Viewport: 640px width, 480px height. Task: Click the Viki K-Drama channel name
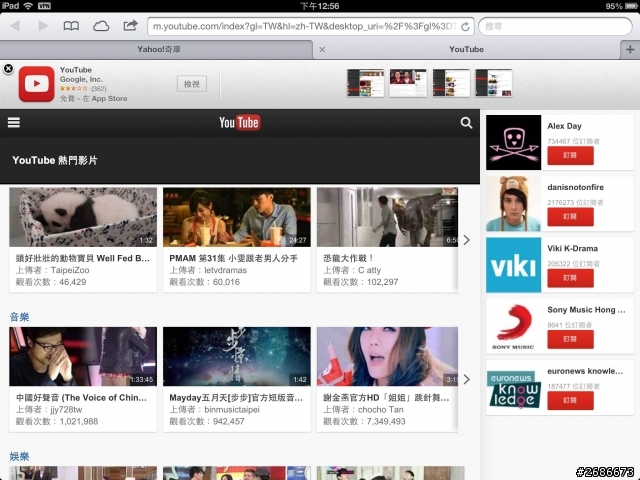(x=573, y=249)
